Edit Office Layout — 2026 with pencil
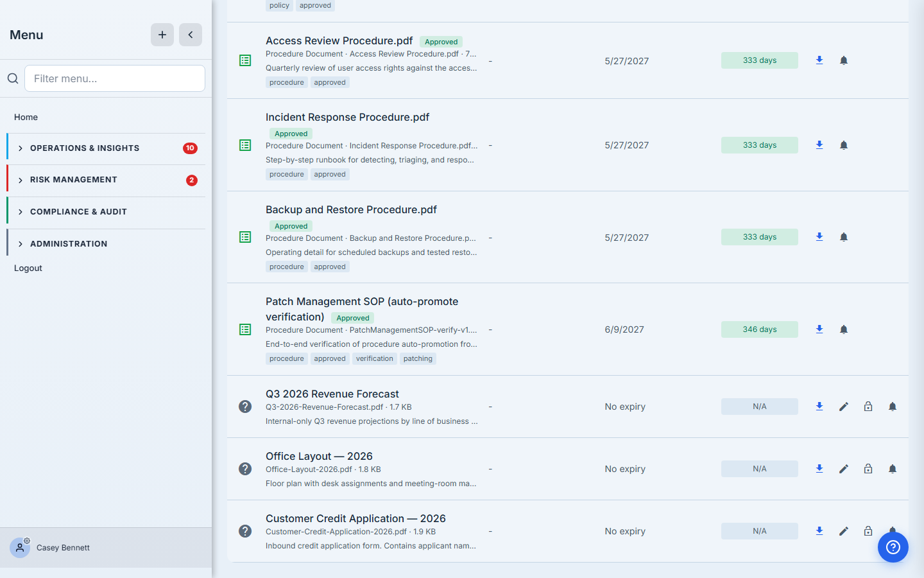 click(844, 469)
